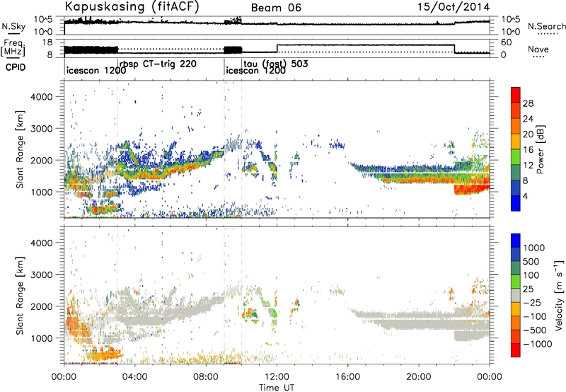
Task: Click the 'Slant Range [km]' label of the velocity panel
Action: [x=21, y=296]
